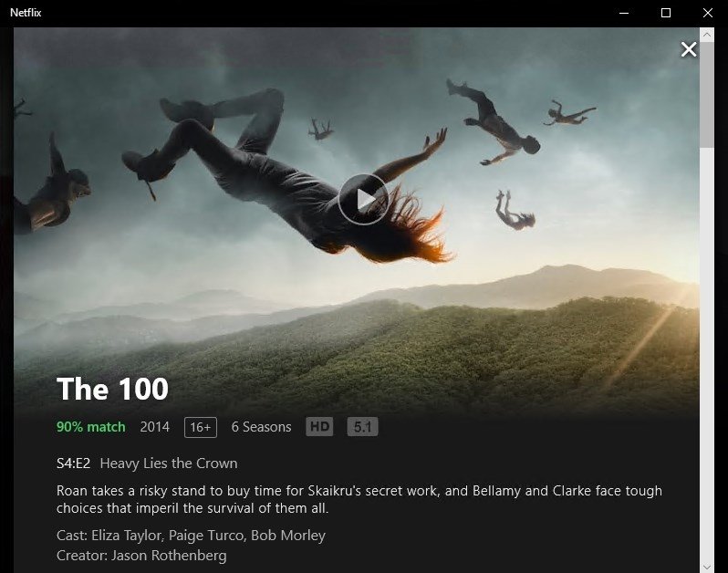Image resolution: width=728 pixels, height=573 pixels.
Task: Close the title details overlay with the X
Action: coord(689,49)
